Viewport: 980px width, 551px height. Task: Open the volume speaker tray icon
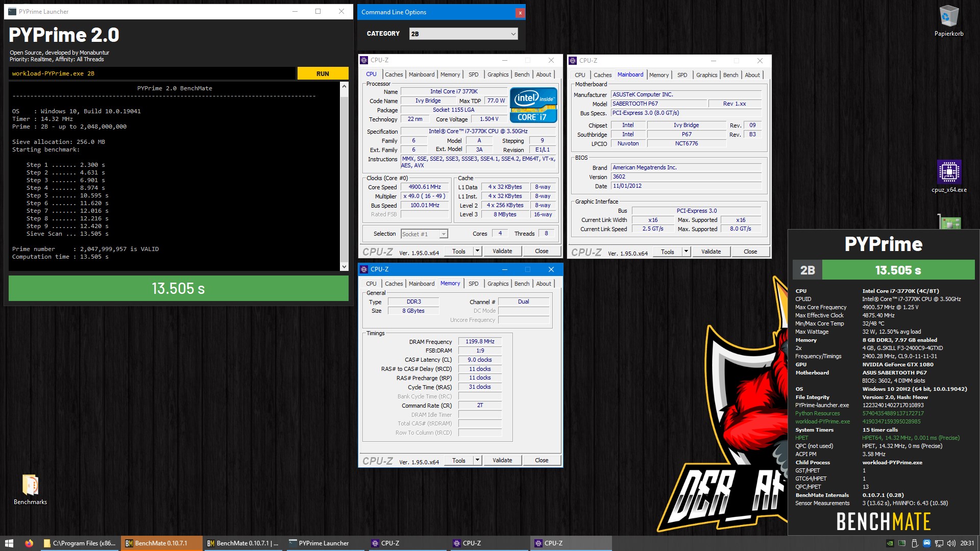click(951, 543)
